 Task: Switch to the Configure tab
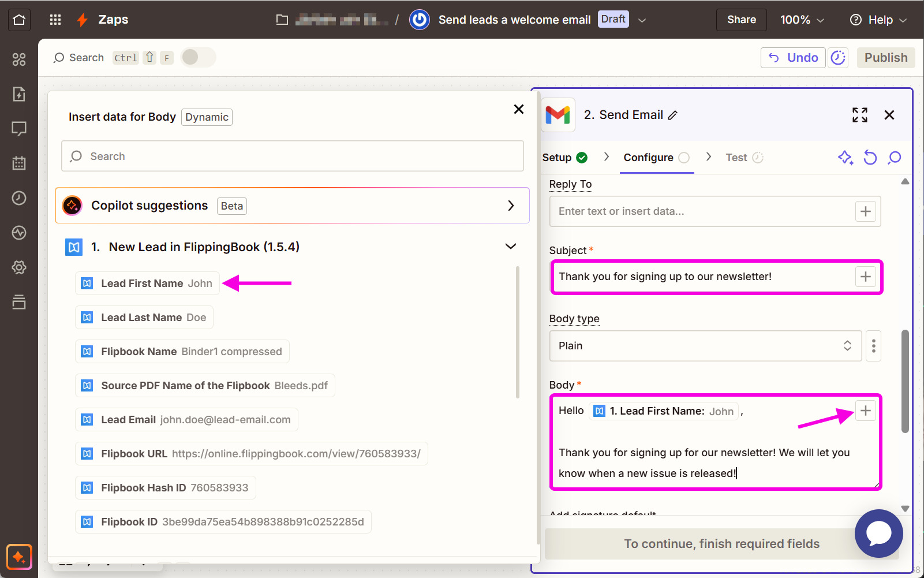click(x=656, y=158)
